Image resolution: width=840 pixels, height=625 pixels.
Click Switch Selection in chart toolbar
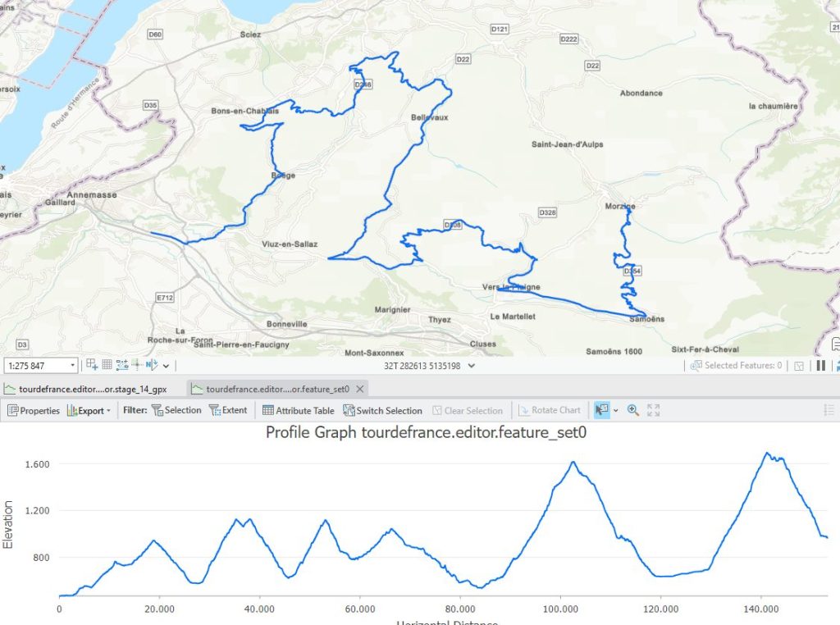pos(382,410)
